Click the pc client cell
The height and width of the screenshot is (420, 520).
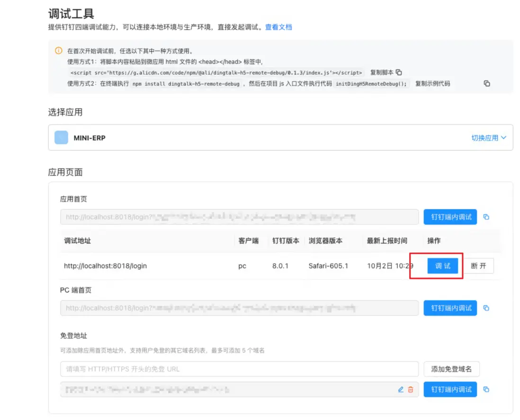242,266
